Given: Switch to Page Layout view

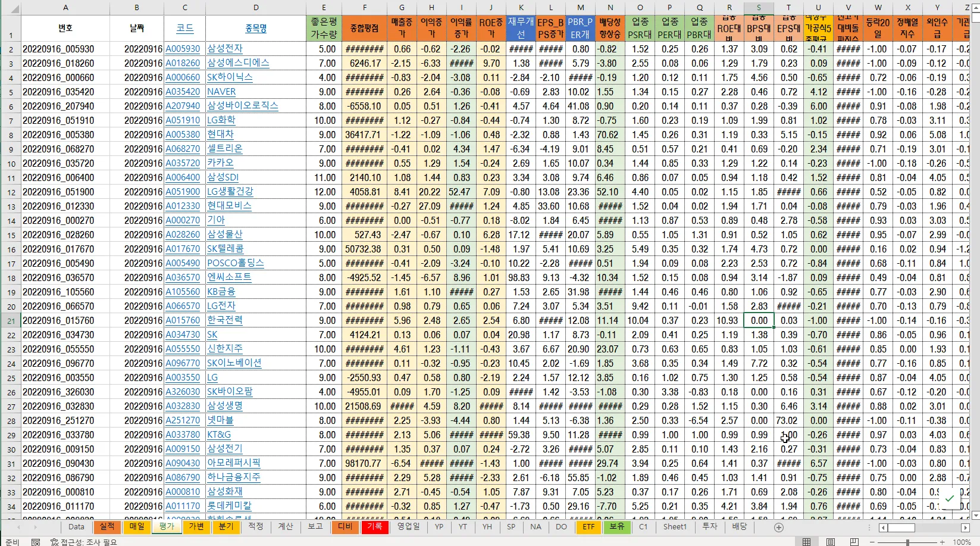Looking at the screenshot, I should click(x=830, y=542).
